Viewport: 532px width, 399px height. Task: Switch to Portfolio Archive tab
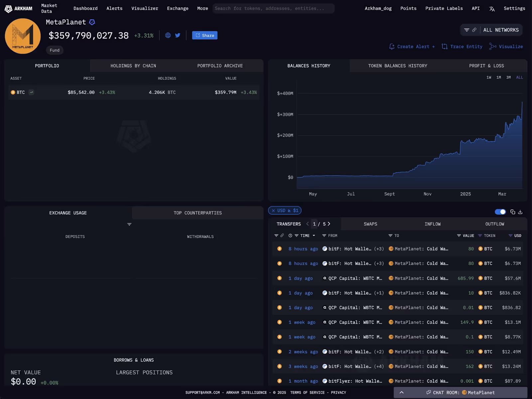click(220, 66)
